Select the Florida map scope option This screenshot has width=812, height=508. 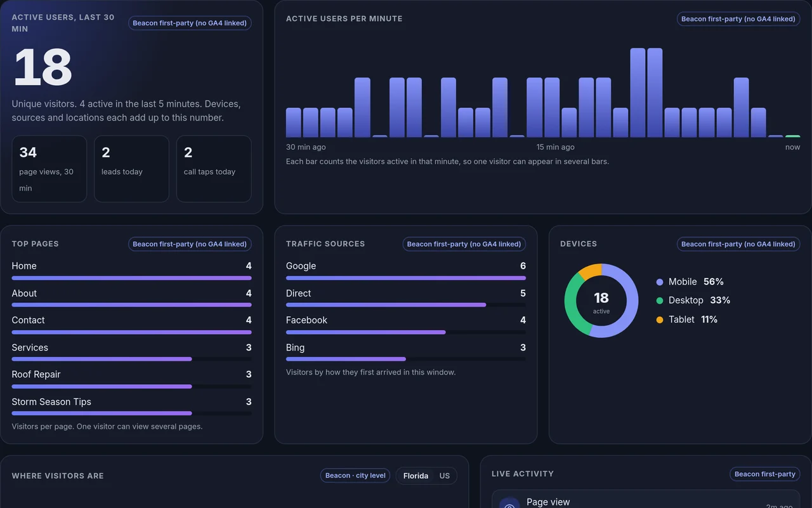[x=416, y=476]
